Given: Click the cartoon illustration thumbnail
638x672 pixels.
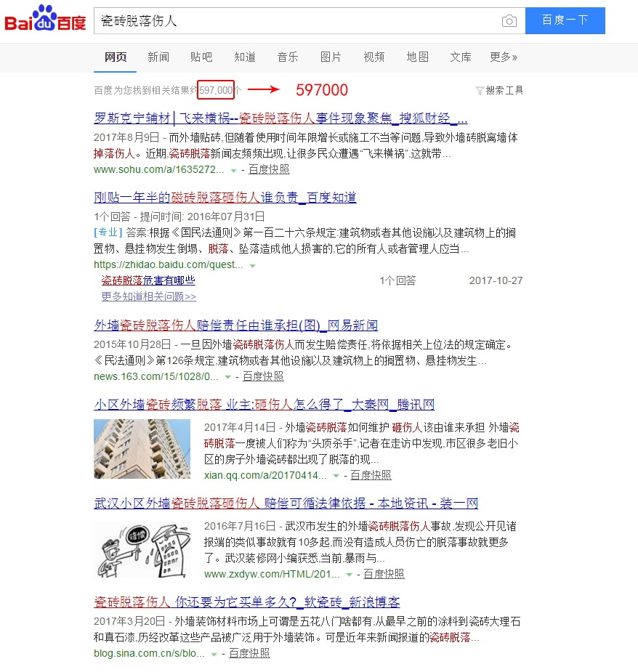Looking at the screenshot, I should (142, 549).
